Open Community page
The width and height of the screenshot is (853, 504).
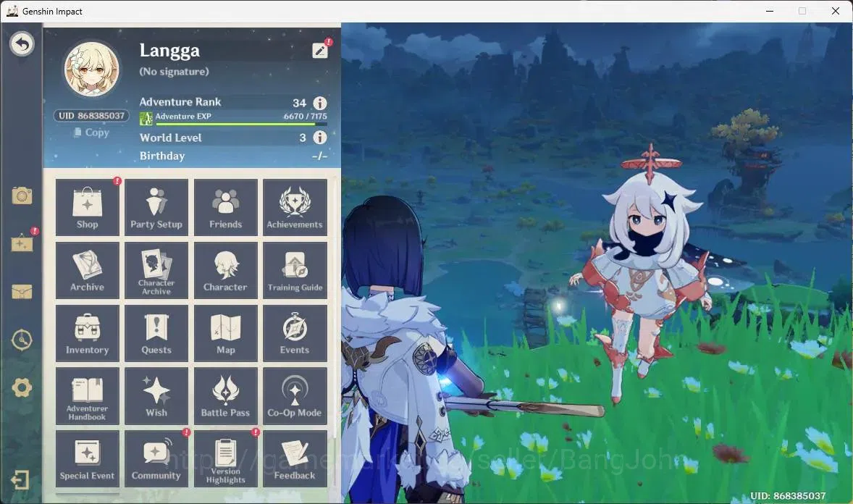coord(156,459)
